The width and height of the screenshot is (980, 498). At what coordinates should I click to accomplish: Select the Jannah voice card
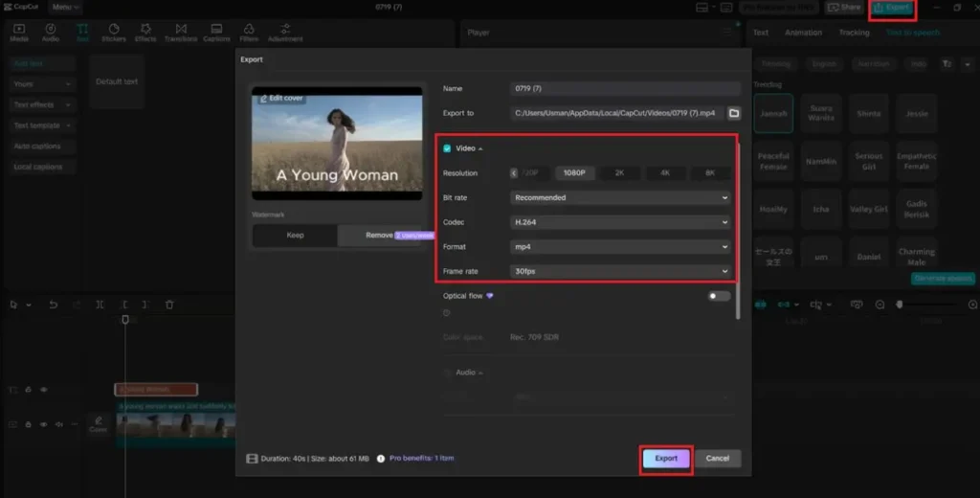pos(773,114)
